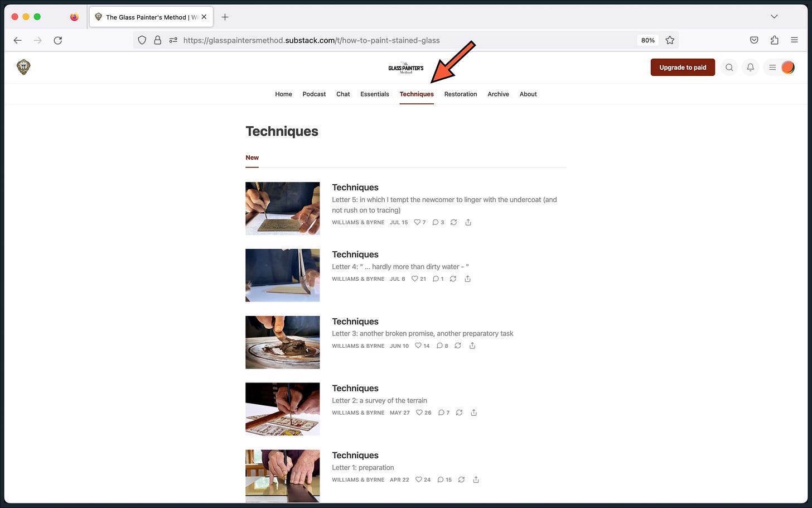The width and height of the screenshot is (812, 508).
Task: Go back with browser back arrow
Action: [x=18, y=40]
